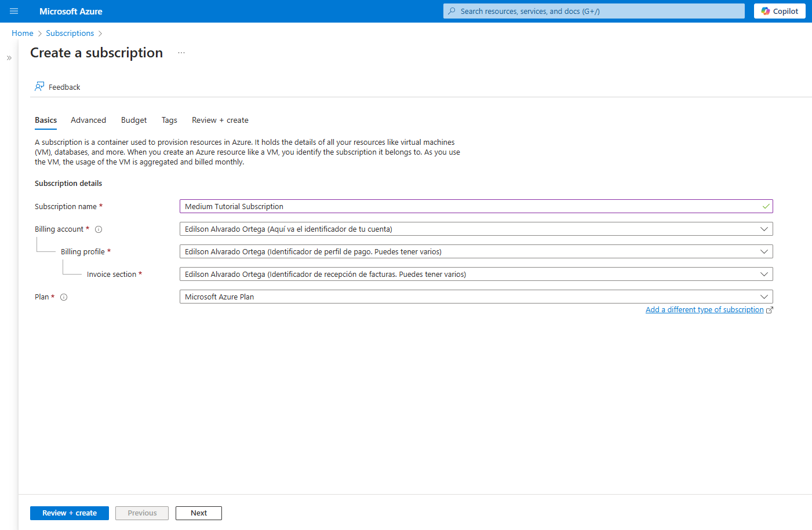
Task: Click the Subscription details heading
Action: coord(68,183)
